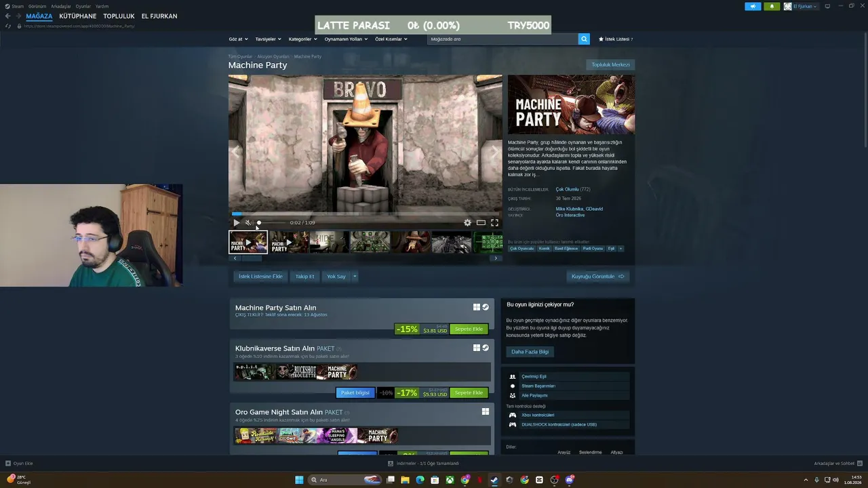Add Machine Party to cart with Sepete Ekle

point(469,329)
